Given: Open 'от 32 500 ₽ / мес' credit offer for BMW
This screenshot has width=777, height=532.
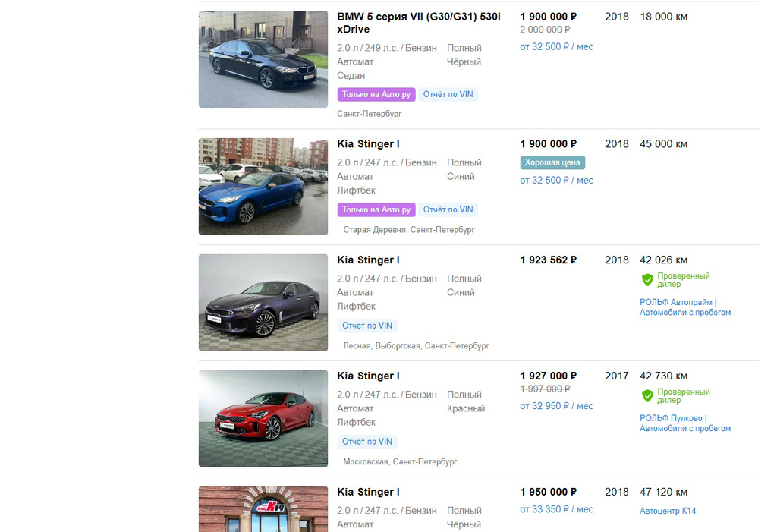Looking at the screenshot, I should 556,46.
